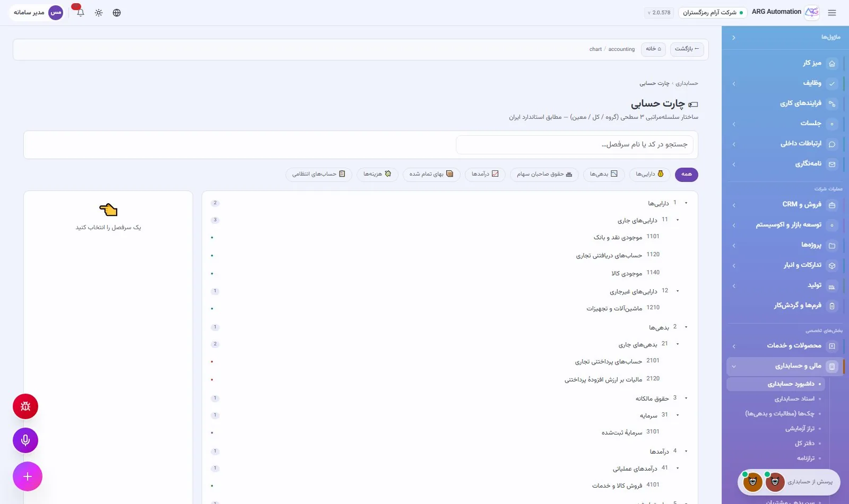Click the تدارکات و انبار box icon

click(x=832, y=266)
